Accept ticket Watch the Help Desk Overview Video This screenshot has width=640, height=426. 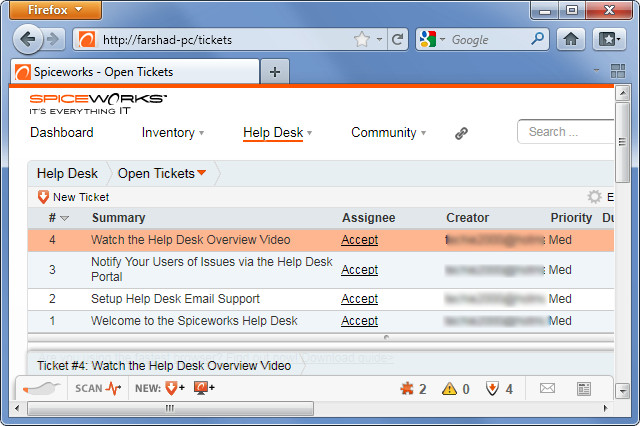click(360, 240)
